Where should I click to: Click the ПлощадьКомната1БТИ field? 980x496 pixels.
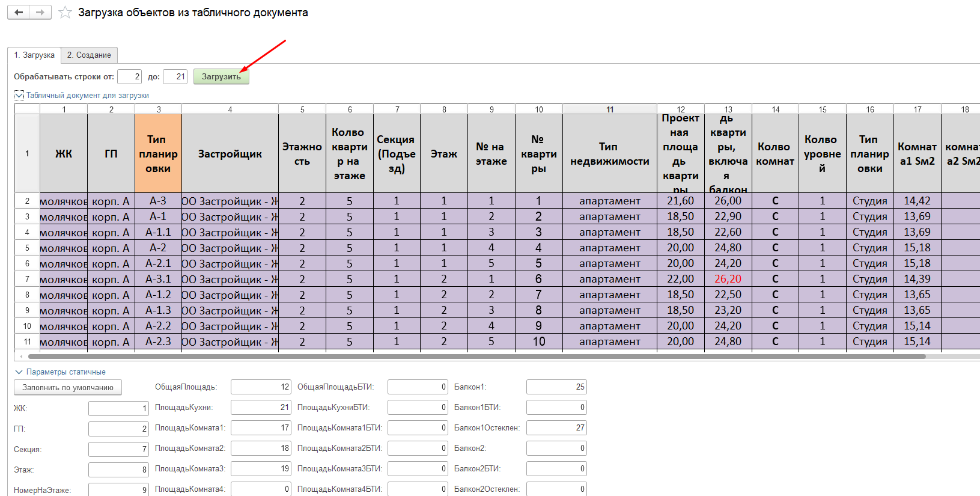(418, 427)
